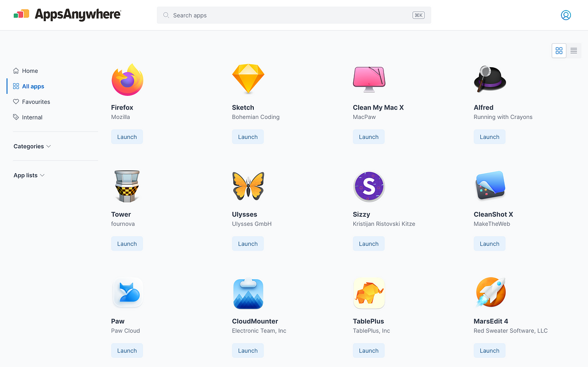
Task: Click the Sizzy app title
Action: point(361,214)
